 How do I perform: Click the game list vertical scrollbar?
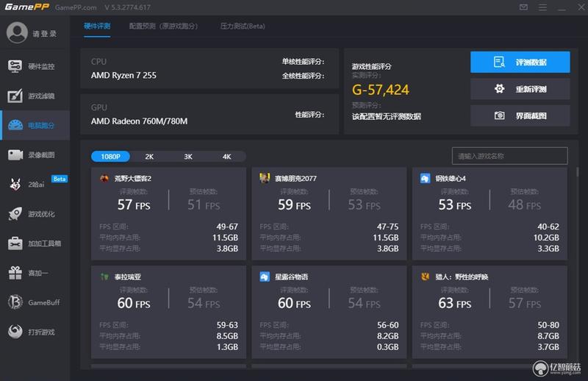pos(578,172)
